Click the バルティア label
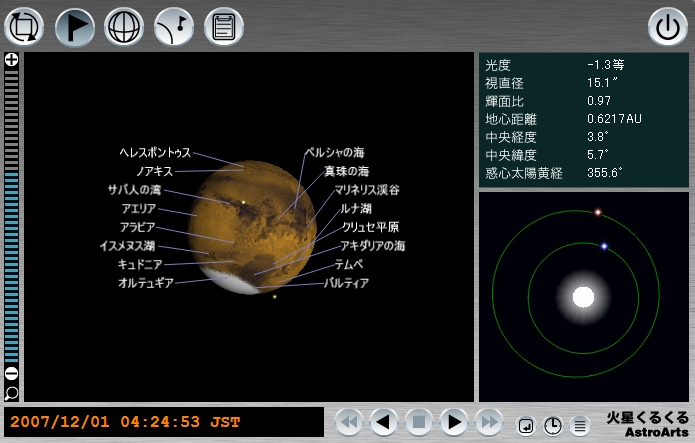The width and height of the screenshot is (695, 443). [x=347, y=283]
